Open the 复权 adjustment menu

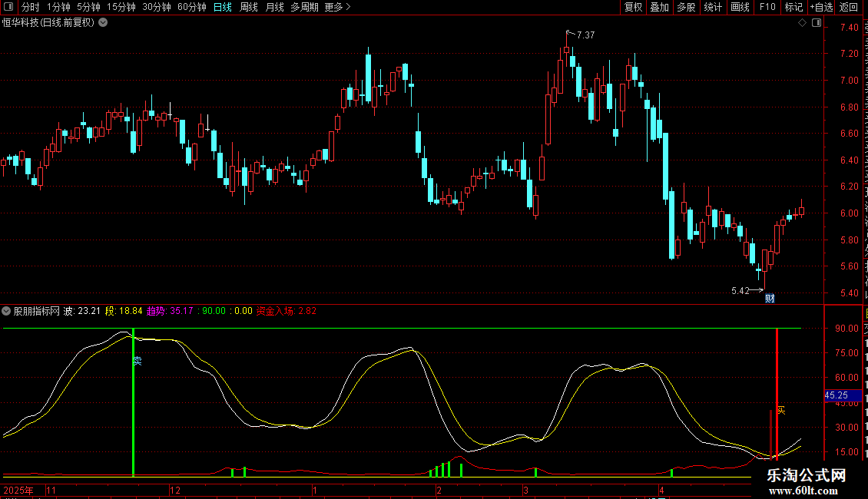pos(633,7)
